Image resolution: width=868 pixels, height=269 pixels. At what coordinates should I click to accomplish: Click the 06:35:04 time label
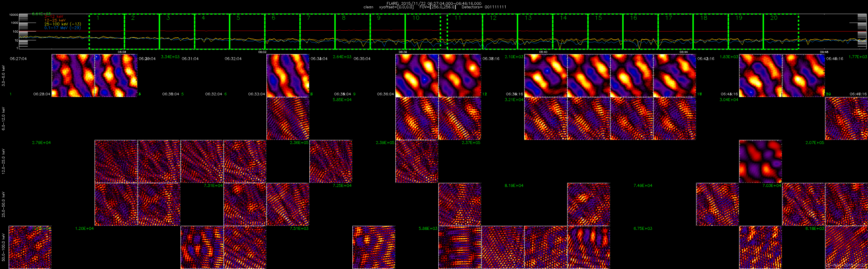pos(362,59)
